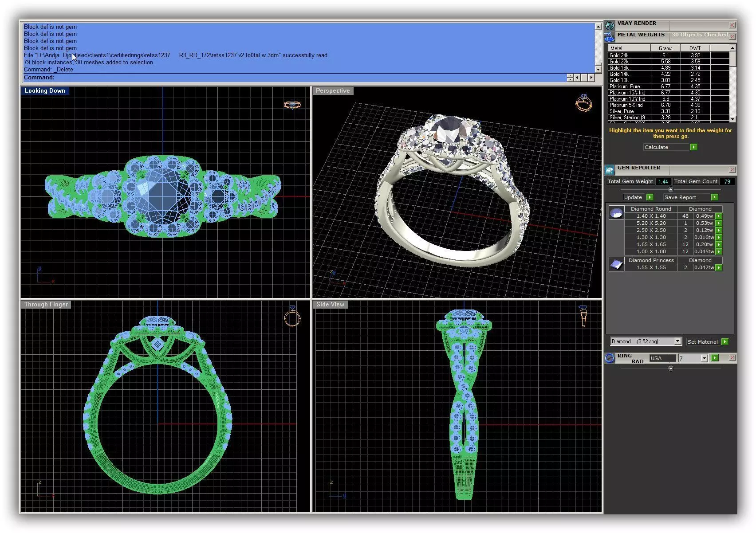The image size is (756, 533).
Task: Open the ring size 7 dropdown
Action: click(704, 358)
